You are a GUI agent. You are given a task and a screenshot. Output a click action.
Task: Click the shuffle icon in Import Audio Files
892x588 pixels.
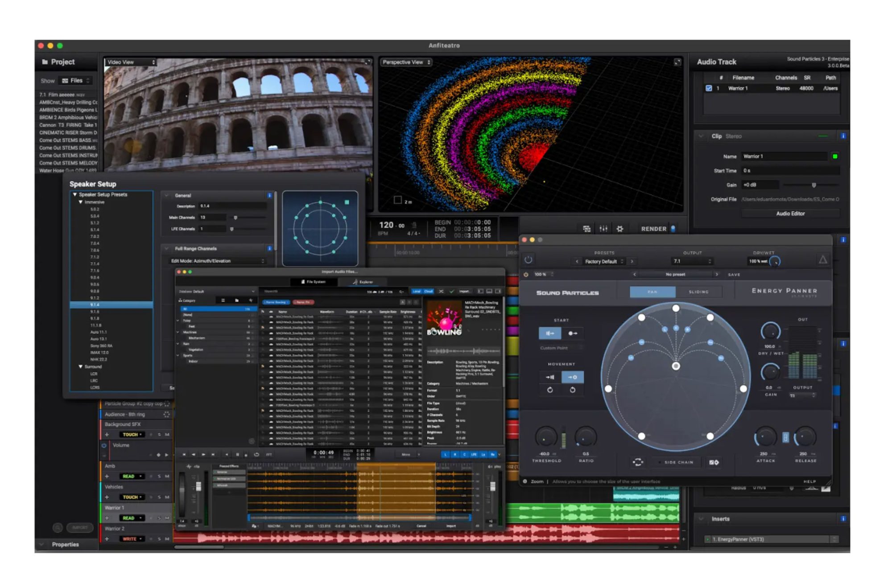[441, 291]
